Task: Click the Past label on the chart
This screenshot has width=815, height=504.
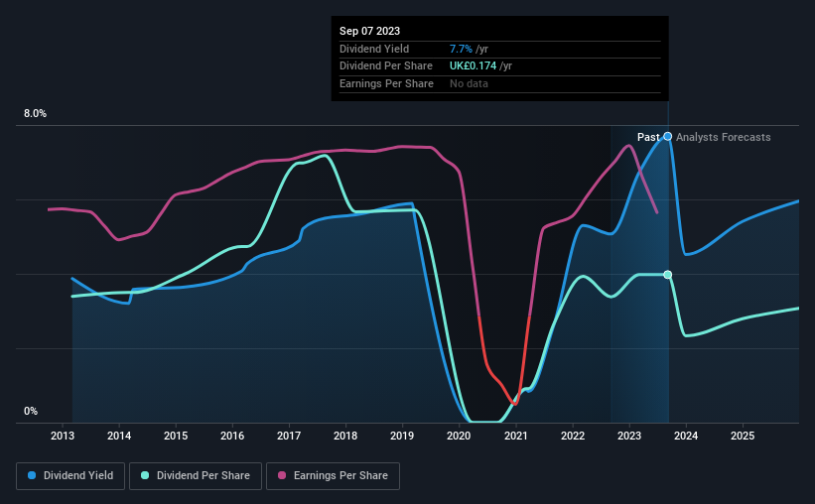Action: pyautogui.click(x=648, y=137)
